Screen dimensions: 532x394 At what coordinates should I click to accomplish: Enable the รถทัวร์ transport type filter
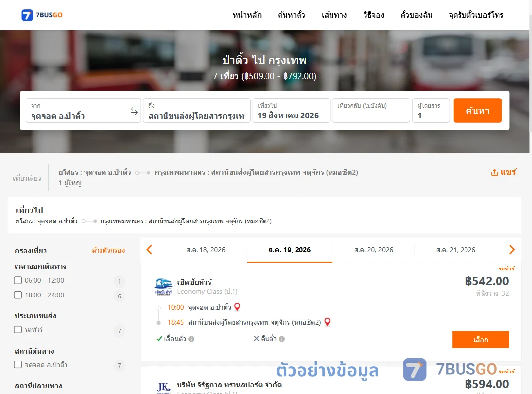point(18,329)
